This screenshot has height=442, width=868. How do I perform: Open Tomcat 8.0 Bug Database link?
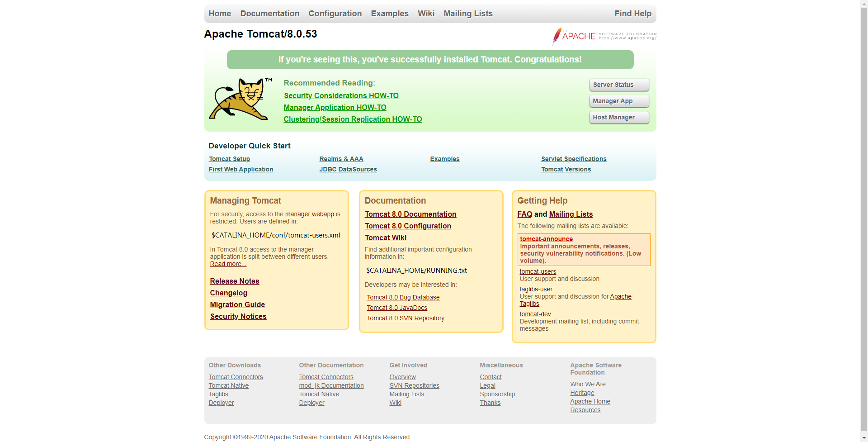tap(403, 297)
